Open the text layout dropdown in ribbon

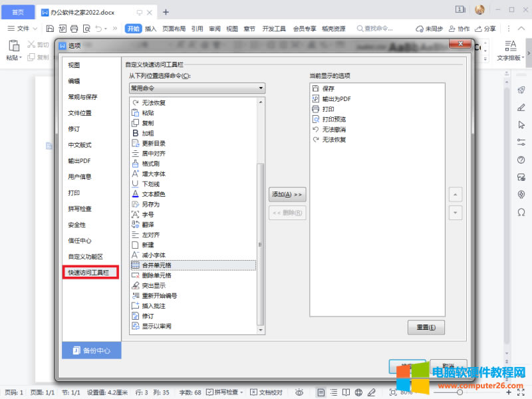tap(511, 57)
